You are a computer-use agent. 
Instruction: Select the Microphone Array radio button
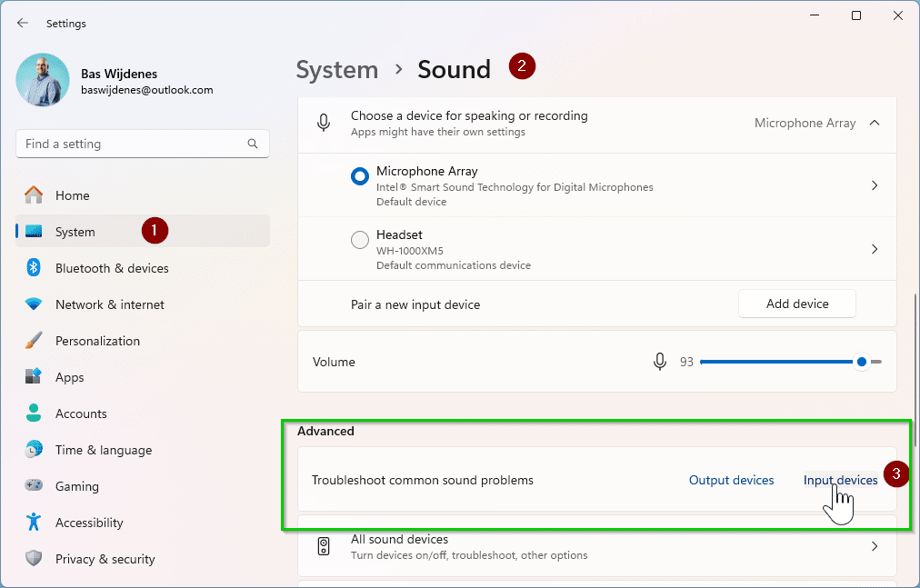click(x=360, y=176)
